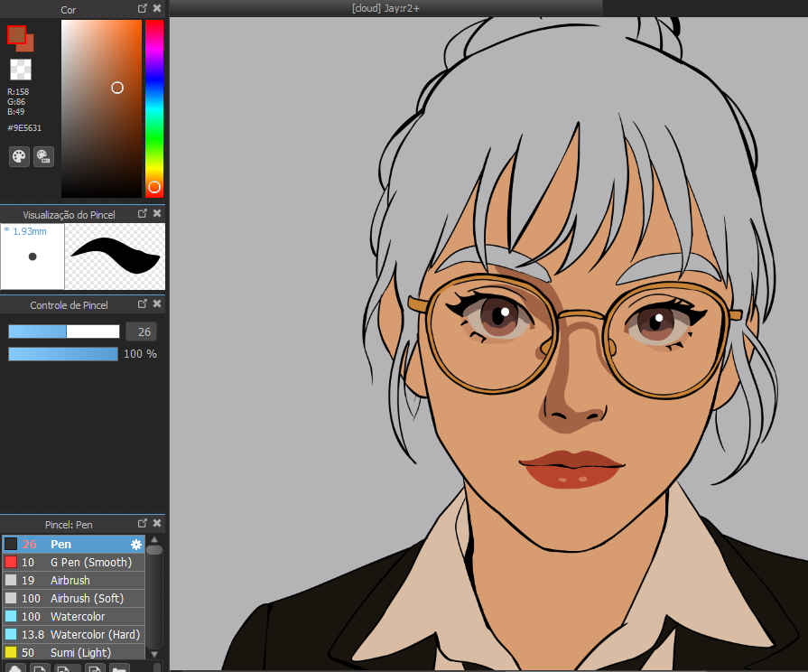Close the Pincel: Pen brush panel
The height and width of the screenshot is (672, 808).
(157, 523)
